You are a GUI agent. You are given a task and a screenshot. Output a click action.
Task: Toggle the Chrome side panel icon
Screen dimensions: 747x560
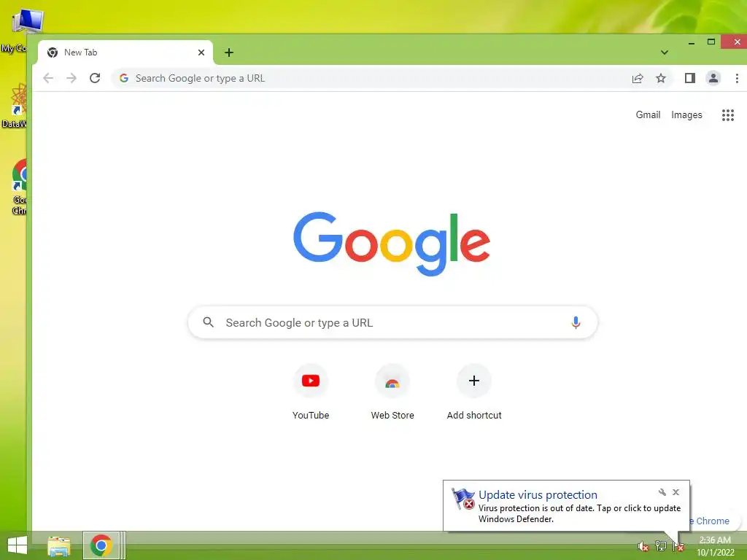pyautogui.click(x=690, y=78)
